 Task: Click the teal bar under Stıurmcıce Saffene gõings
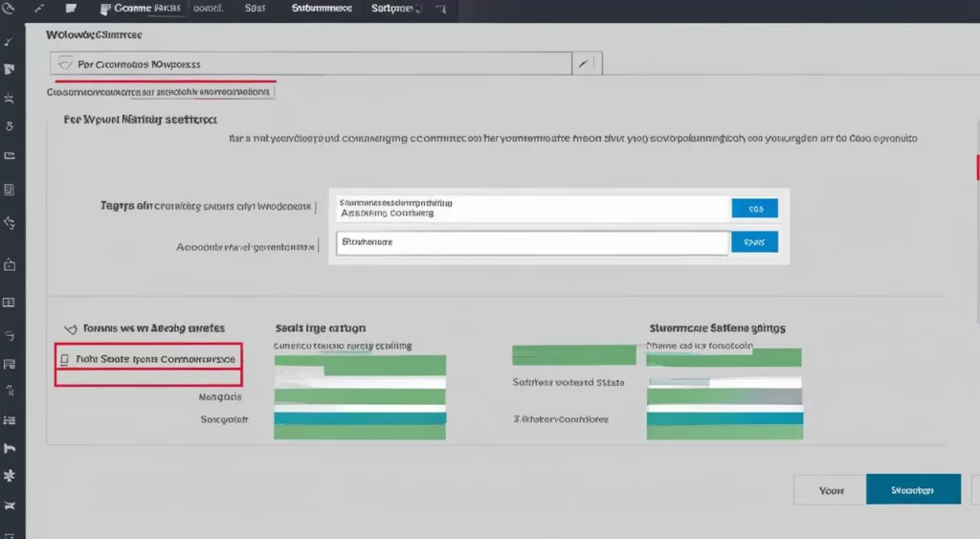point(725,419)
